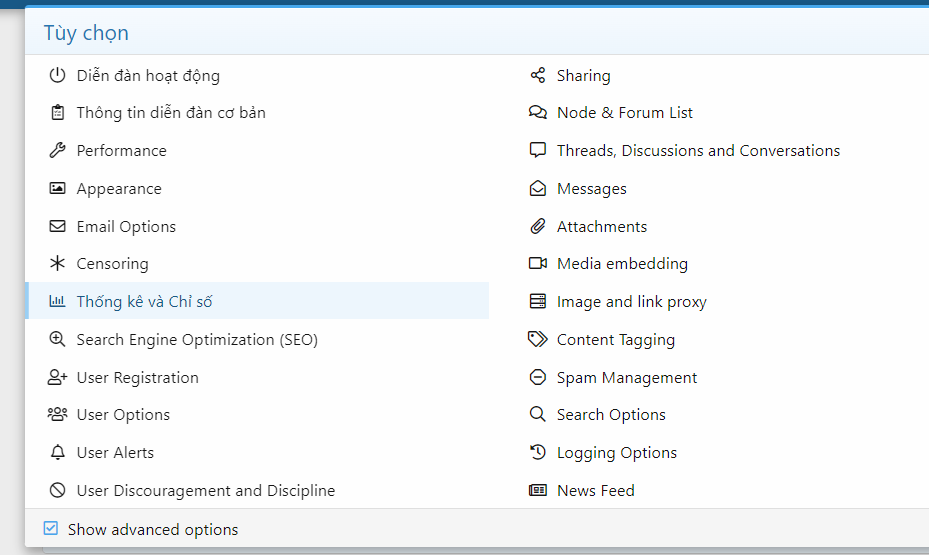Click the video camera icon for Media embedding

pos(538,264)
